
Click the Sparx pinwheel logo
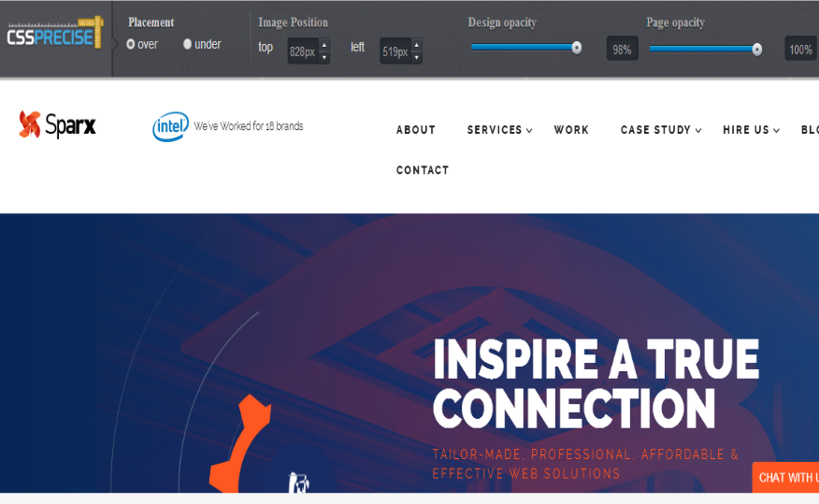30,124
